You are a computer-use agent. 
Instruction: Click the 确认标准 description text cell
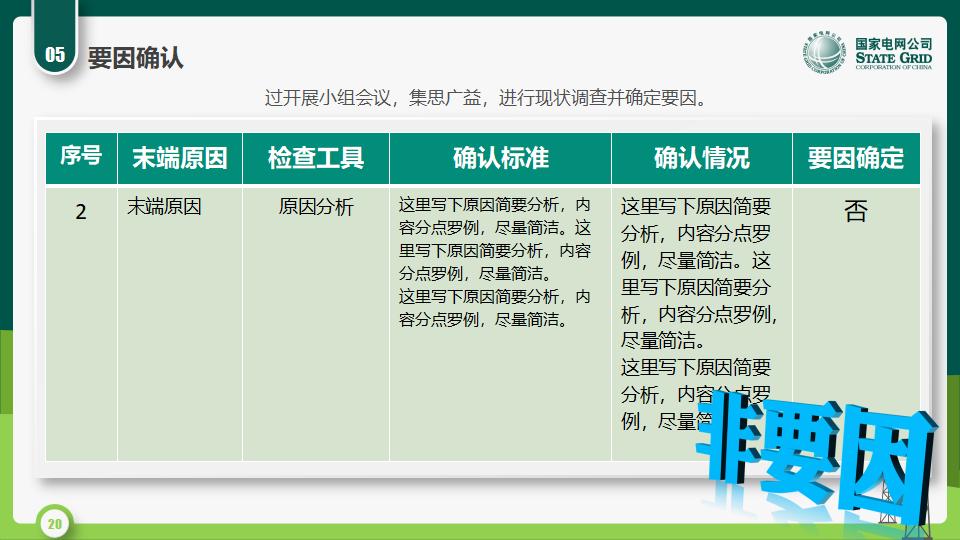tap(500, 323)
